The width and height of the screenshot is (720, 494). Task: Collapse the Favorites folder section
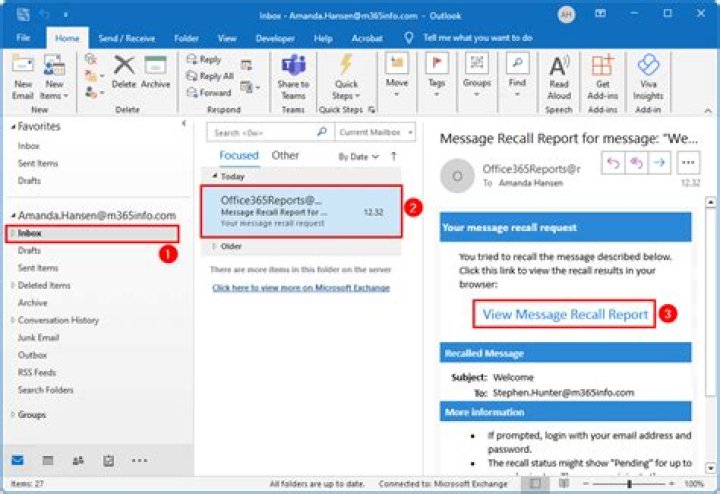point(12,127)
